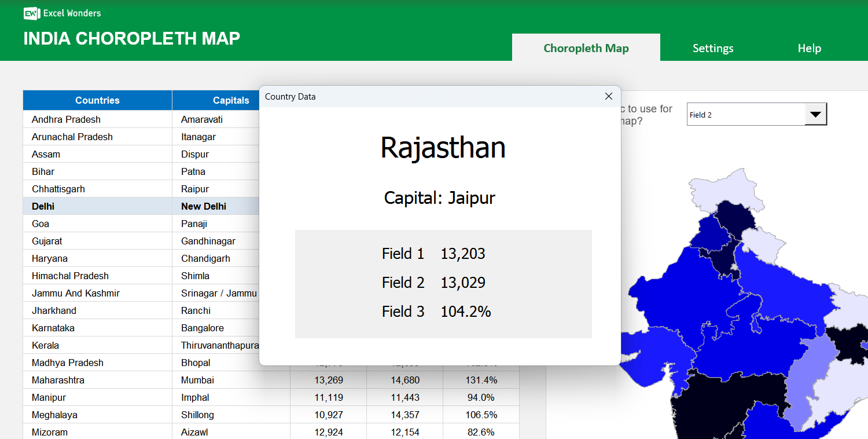Click the INDIA CHOROPLETH MAP heading

click(131, 38)
